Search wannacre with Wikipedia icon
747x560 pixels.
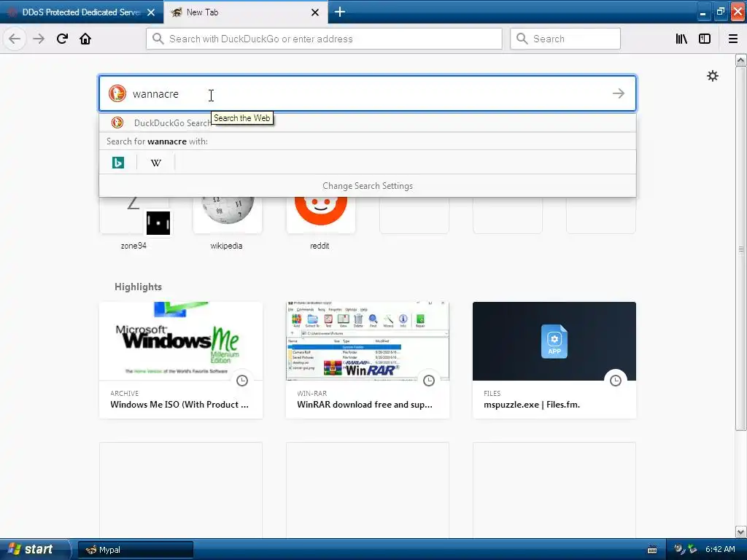click(156, 163)
